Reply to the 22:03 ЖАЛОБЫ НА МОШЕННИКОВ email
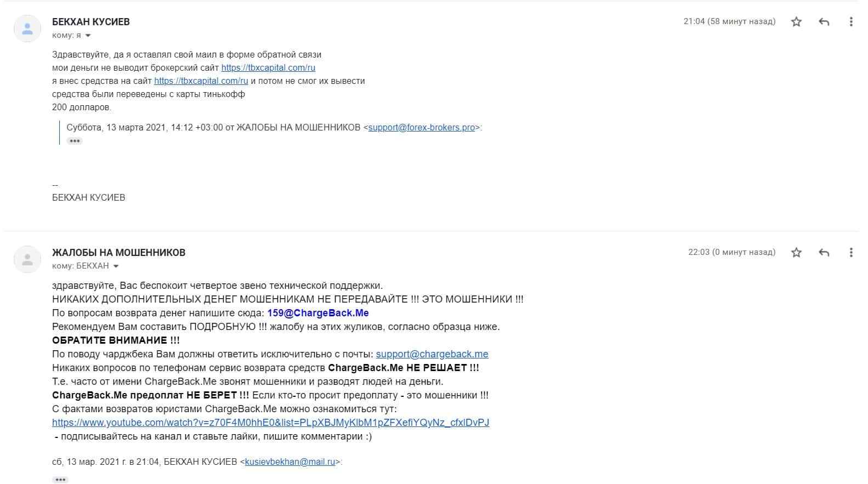The width and height of the screenshot is (868, 484). coord(824,253)
